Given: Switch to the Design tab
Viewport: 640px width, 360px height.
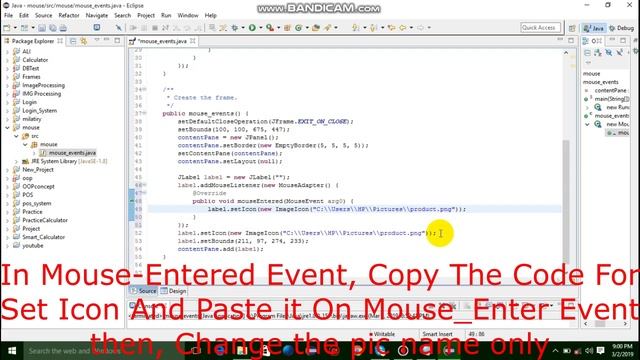Looking at the screenshot, I should 173,291.
